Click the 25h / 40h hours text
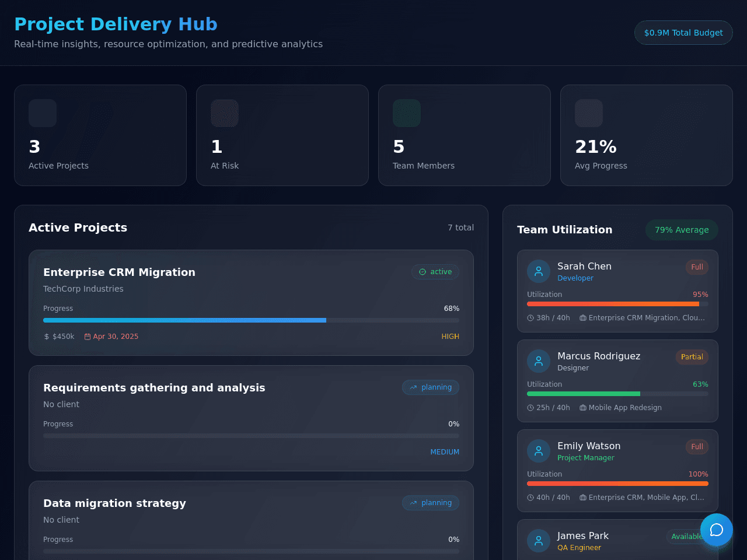 (x=553, y=408)
